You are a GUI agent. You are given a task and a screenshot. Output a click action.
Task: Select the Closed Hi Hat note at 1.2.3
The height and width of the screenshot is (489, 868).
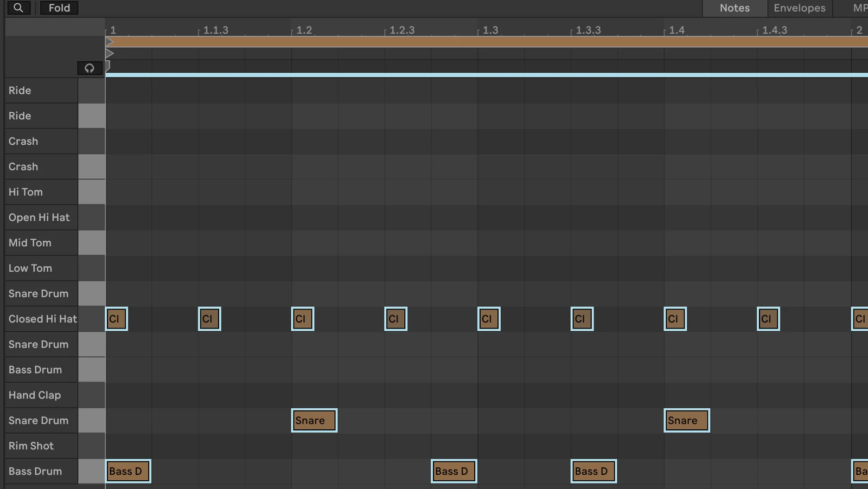click(396, 319)
